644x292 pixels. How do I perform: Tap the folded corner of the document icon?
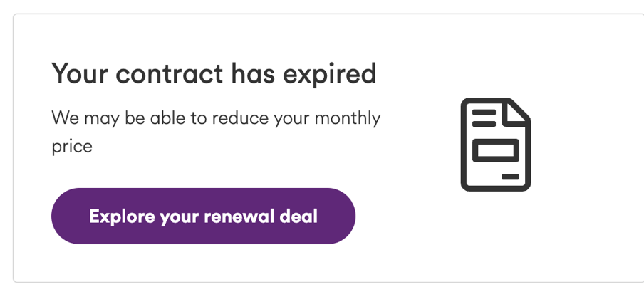pos(517,112)
